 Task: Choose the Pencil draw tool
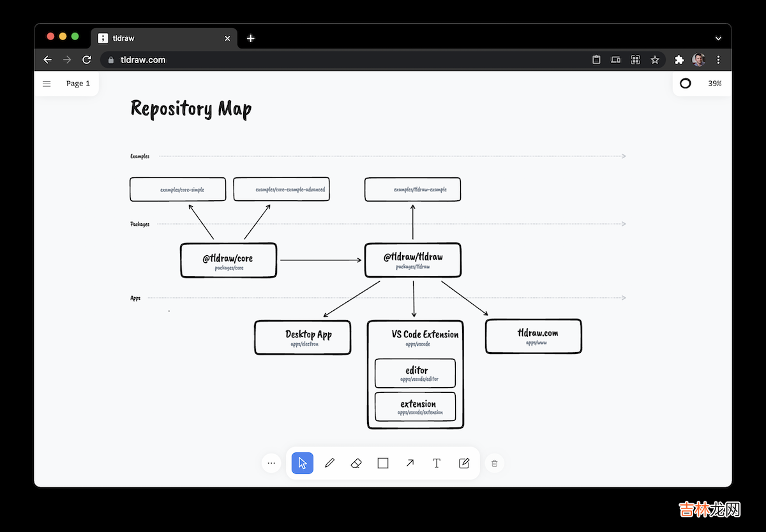(329, 463)
